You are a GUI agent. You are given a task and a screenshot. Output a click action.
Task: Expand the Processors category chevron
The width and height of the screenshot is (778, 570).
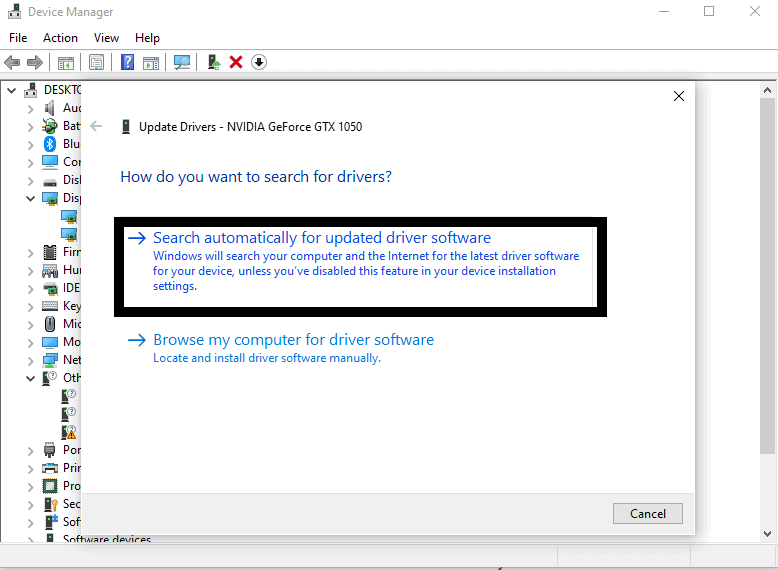[30, 487]
